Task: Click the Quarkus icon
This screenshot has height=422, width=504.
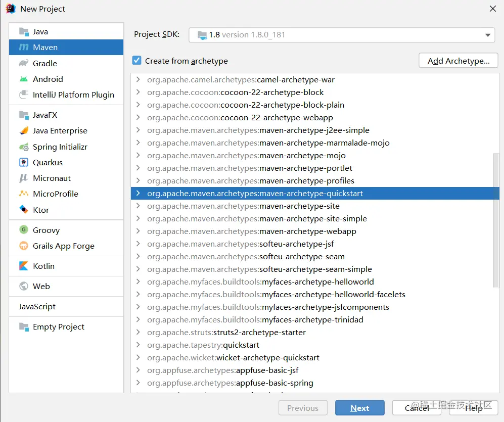Action: [x=24, y=162]
